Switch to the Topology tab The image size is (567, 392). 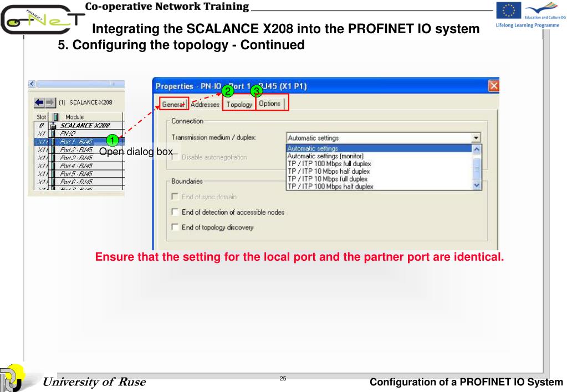(x=239, y=105)
